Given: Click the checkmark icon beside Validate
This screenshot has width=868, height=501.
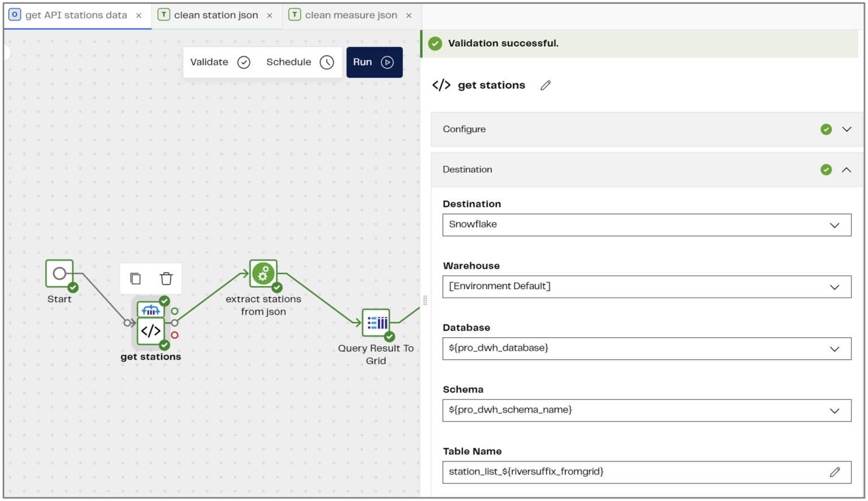Looking at the screenshot, I should (x=244, y=62).
